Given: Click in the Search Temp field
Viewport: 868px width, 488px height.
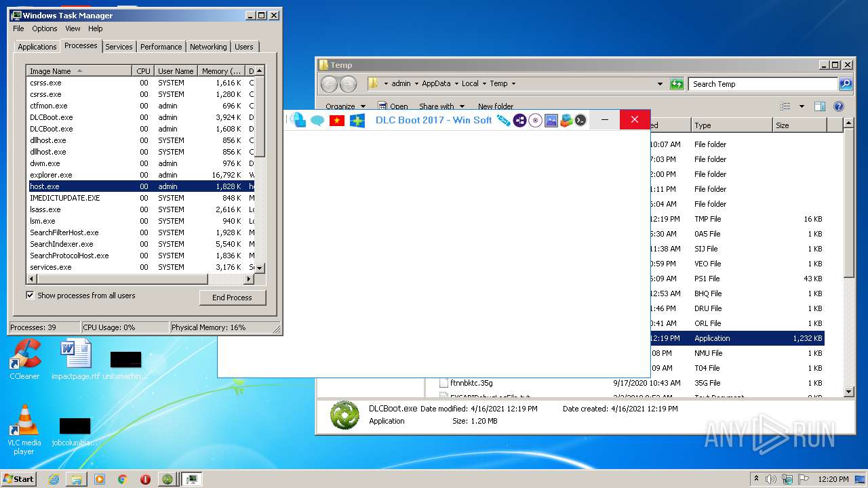Looking at the screenshot, I should pos(763,84).
